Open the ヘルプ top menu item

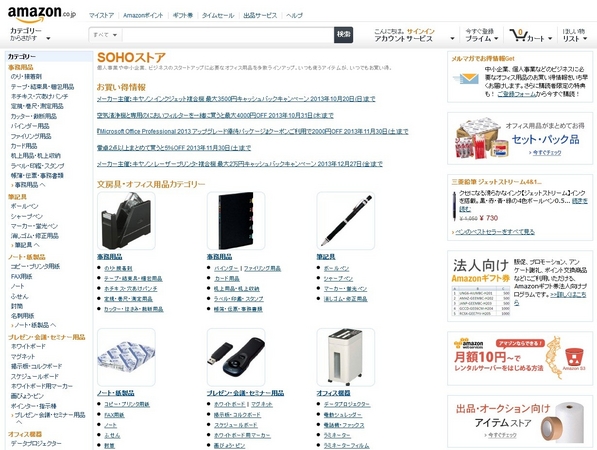coord(294,15)
